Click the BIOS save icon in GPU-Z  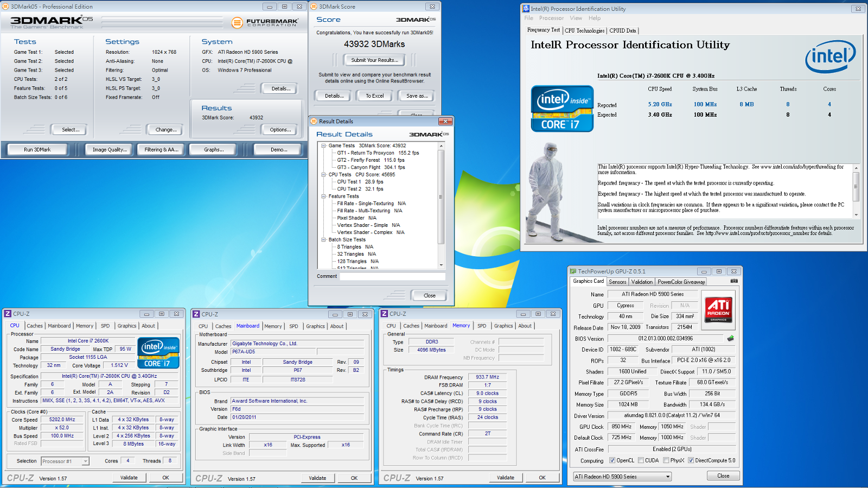coord(730,338)
